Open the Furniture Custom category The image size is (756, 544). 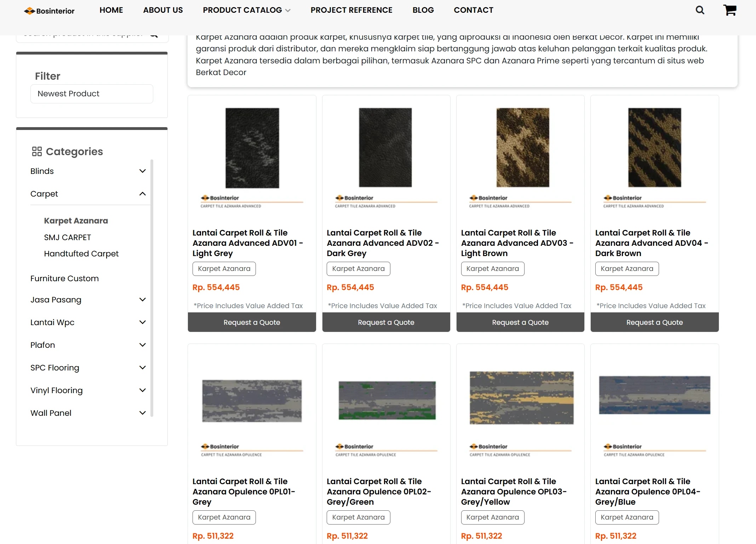point(64,278)
